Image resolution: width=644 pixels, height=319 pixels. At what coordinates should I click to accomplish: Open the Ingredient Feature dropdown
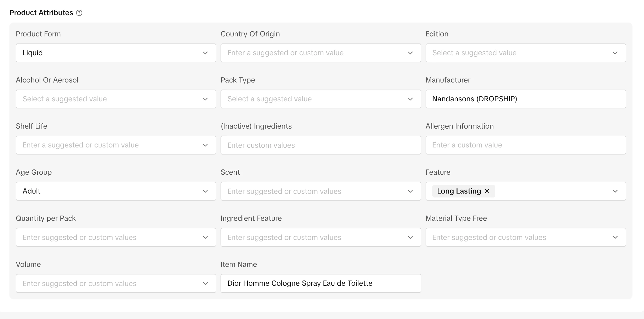coord(320,237)
